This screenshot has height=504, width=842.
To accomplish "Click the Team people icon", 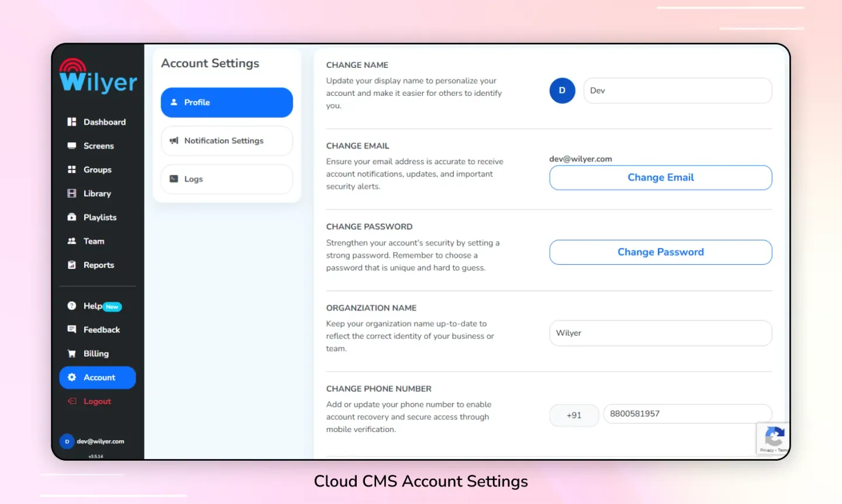I will 72,241.
